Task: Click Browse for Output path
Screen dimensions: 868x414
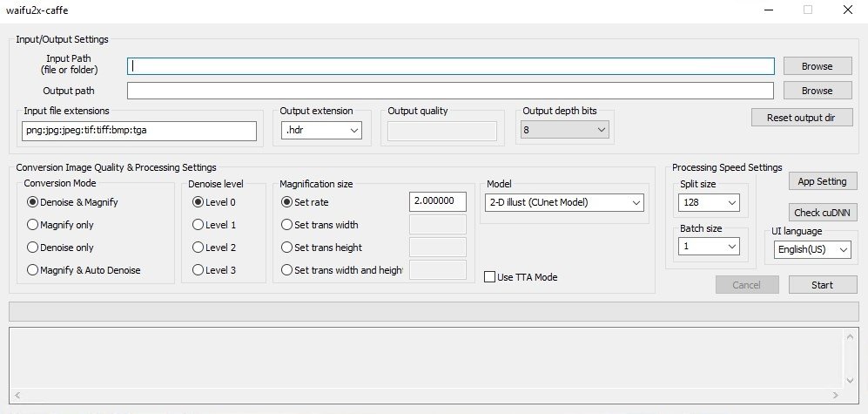Action: point(818,91)
